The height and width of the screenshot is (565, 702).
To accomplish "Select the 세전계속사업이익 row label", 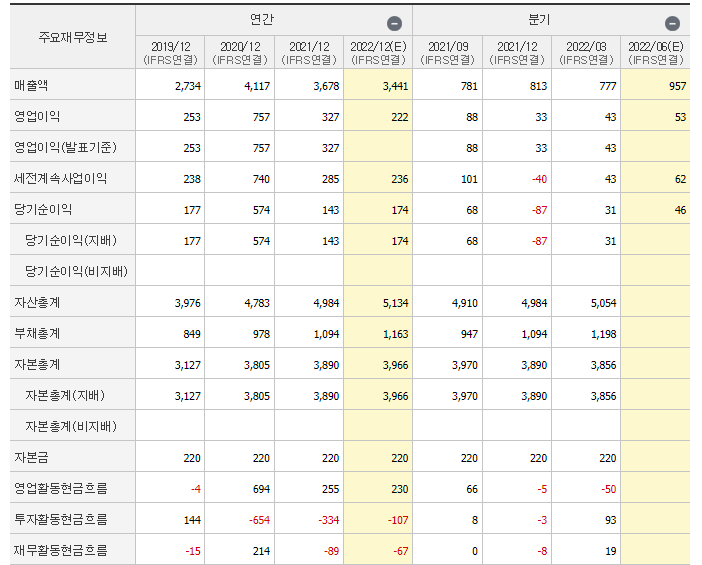I will [60, 178].
